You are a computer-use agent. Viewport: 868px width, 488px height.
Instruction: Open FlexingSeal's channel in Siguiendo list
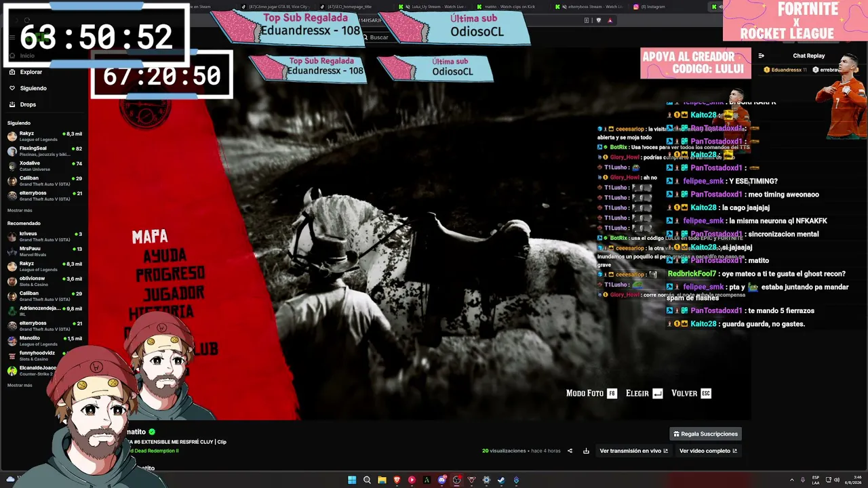(x=45, y=151)
